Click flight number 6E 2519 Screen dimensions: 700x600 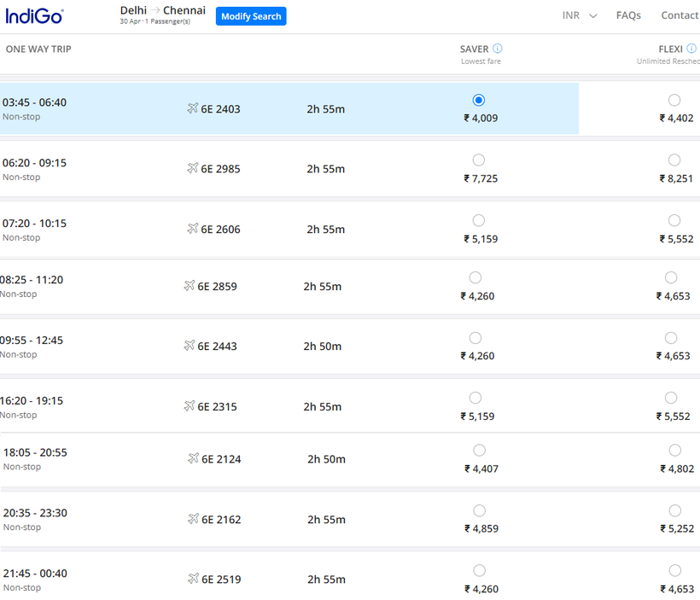coord(221,580)
